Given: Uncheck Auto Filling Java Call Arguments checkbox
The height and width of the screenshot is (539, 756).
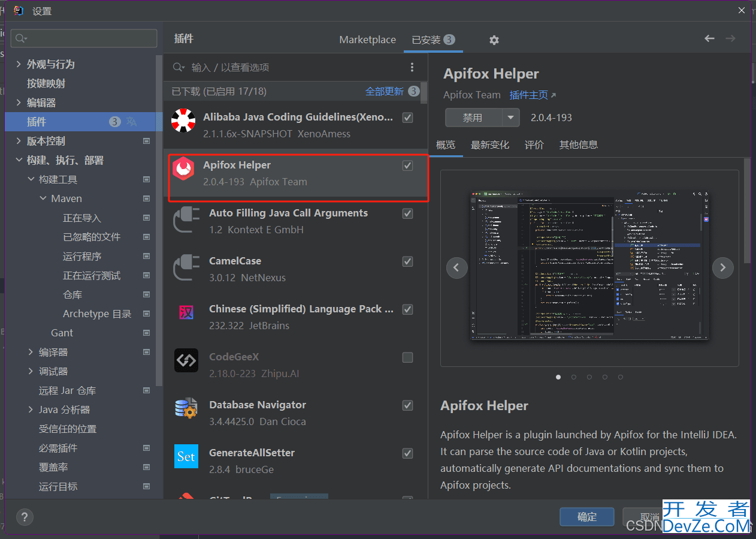Looking at the screenshot, I should click(407, 213).
